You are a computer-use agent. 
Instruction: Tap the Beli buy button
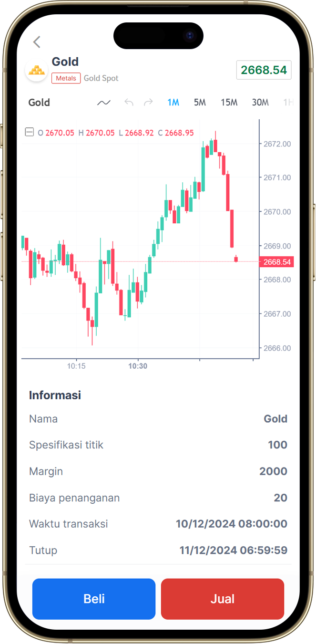coord(94,599)
